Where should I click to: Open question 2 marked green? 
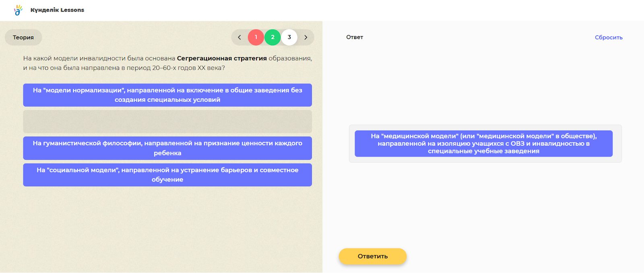tap(272, 37)
